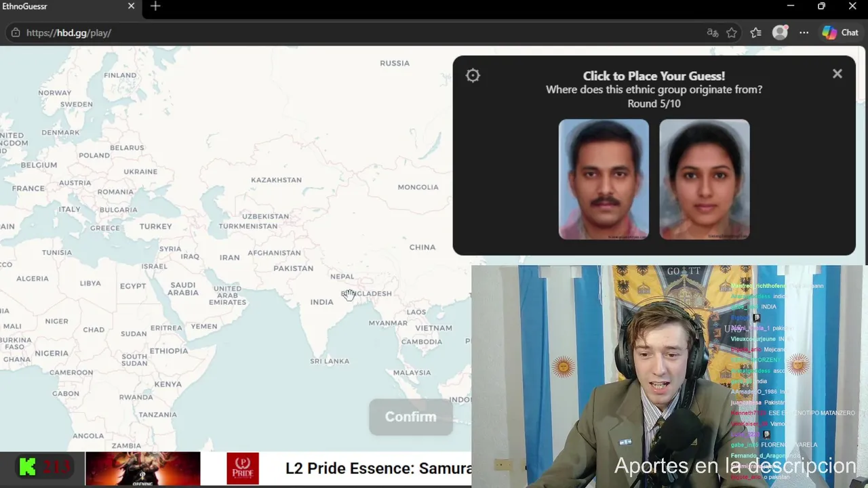Place guess on MYANMAR label
Image resolution: width=868 pixels, height=488 pixels.
[x=388, y=323]
